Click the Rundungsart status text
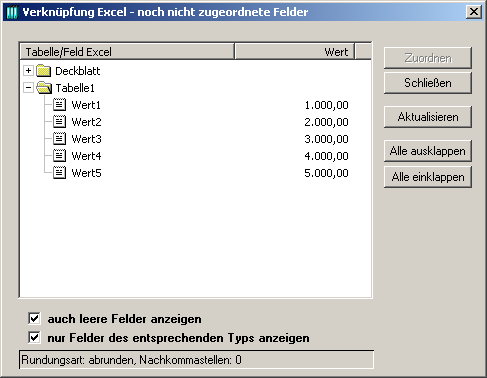This screenshot has width=487, height=378. 131,360
